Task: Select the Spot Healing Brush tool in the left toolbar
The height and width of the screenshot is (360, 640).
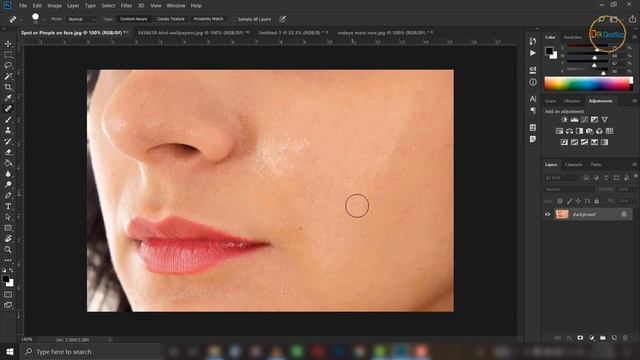Action: coord(8,109)
